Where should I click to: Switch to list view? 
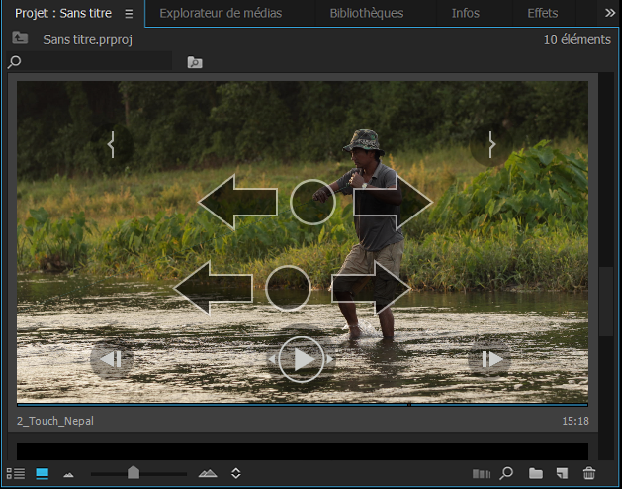(16, 473)
